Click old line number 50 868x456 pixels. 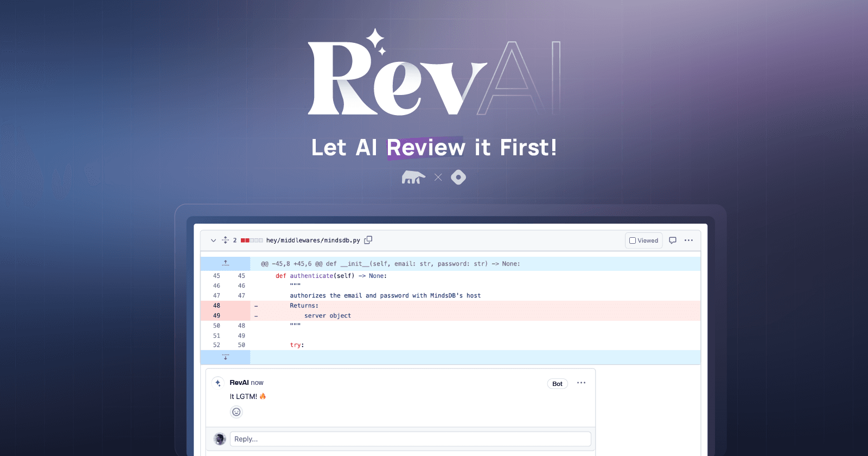[216, 326]
